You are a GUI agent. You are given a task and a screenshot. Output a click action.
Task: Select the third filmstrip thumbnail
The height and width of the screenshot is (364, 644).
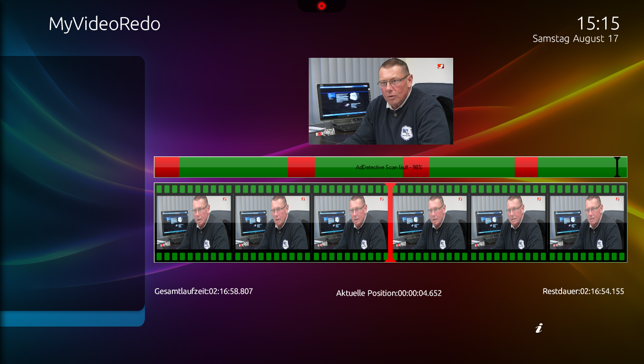pos(351,222)
